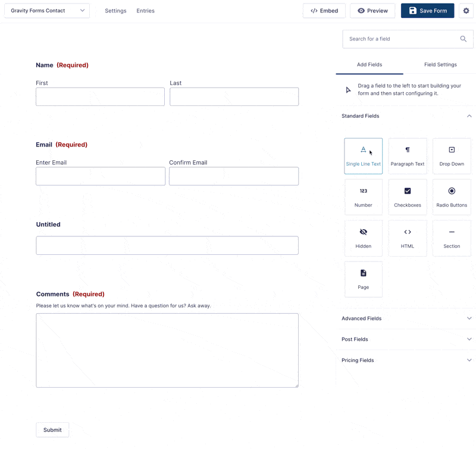Add a Page field
Image resolution: width=476 pixels, height=449 pixels.
coord(363,279)
